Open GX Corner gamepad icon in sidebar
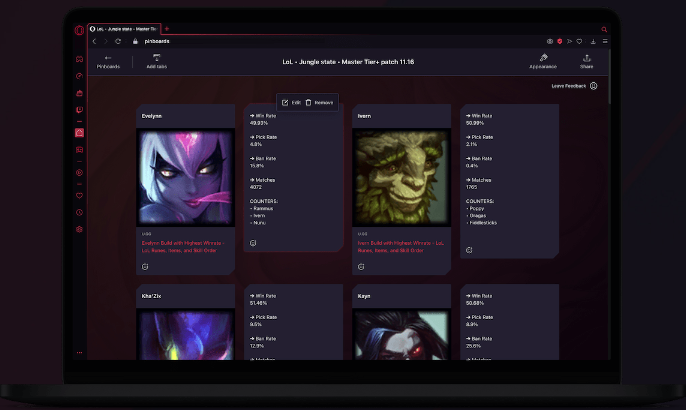This screenshot has width=686, height=410. pyautogui.click(x=79, y=58)
